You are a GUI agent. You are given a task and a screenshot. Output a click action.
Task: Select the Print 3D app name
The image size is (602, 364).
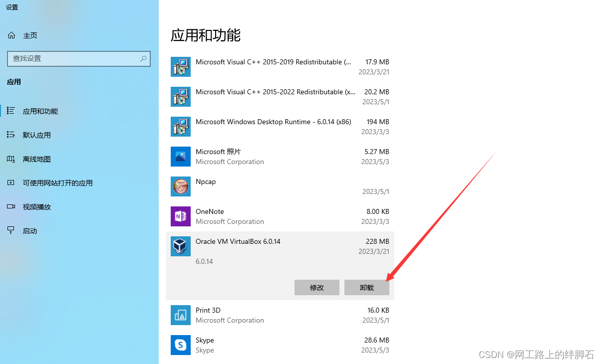pyautogui.click(x=208, y=310)
